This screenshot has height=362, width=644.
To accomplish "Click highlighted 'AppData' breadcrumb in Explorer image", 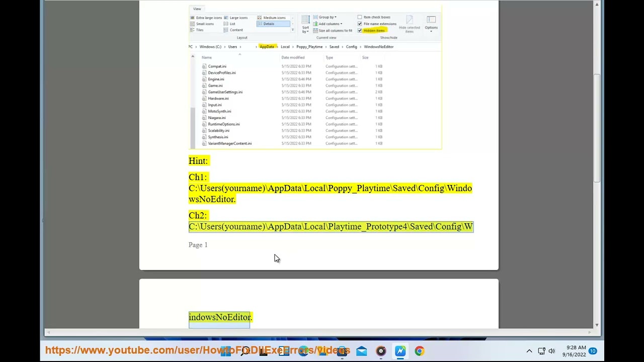I will click(267, 47).
